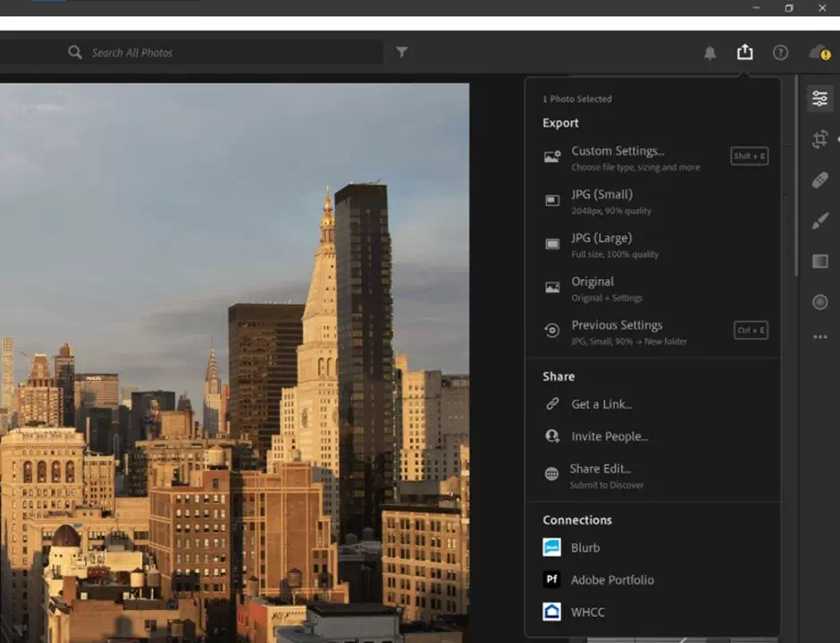
Task: Click the Blurb connection icon
Action: [x=551, y=547]
